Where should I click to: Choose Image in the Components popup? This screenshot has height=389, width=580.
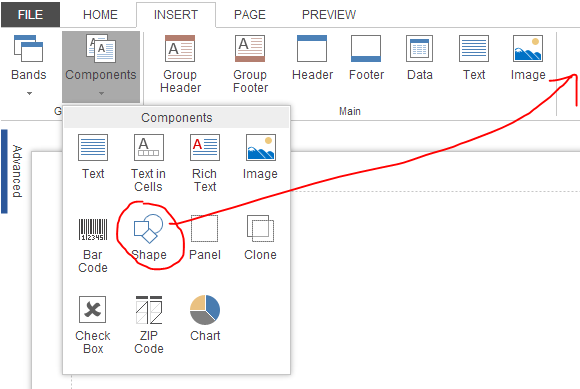[x=260, y=157]
